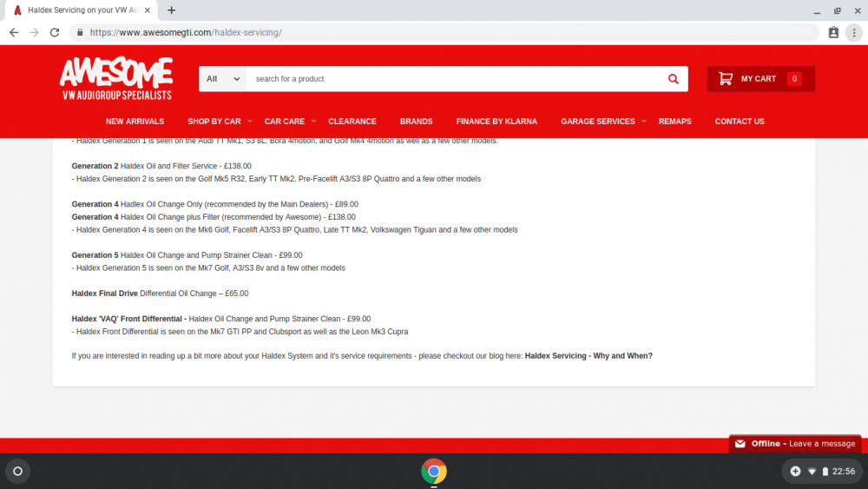Image resolution: width=868 pixels, height=489 pixels.
Task: Click the battery status icon
Action: pos(825,472)
